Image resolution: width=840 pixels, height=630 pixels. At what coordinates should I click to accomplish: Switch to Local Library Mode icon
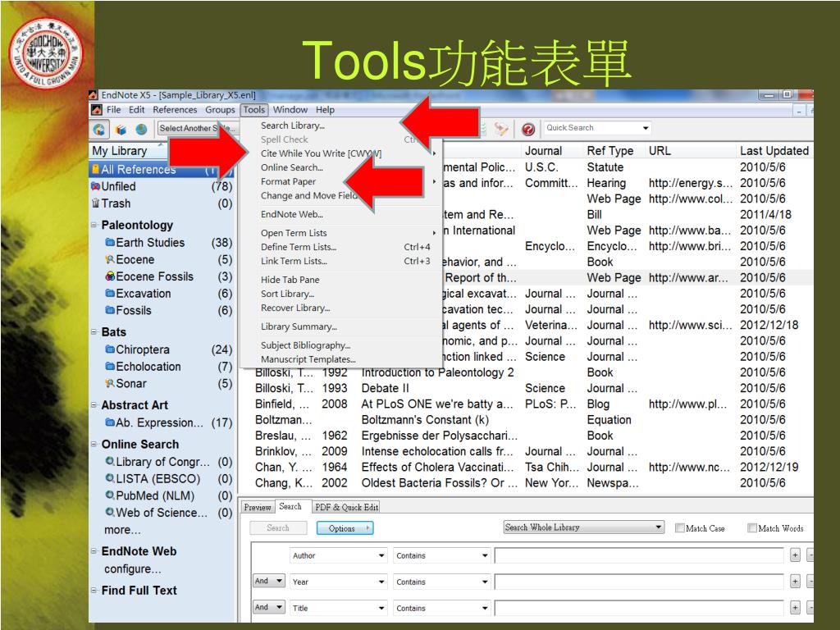point(121,129)
